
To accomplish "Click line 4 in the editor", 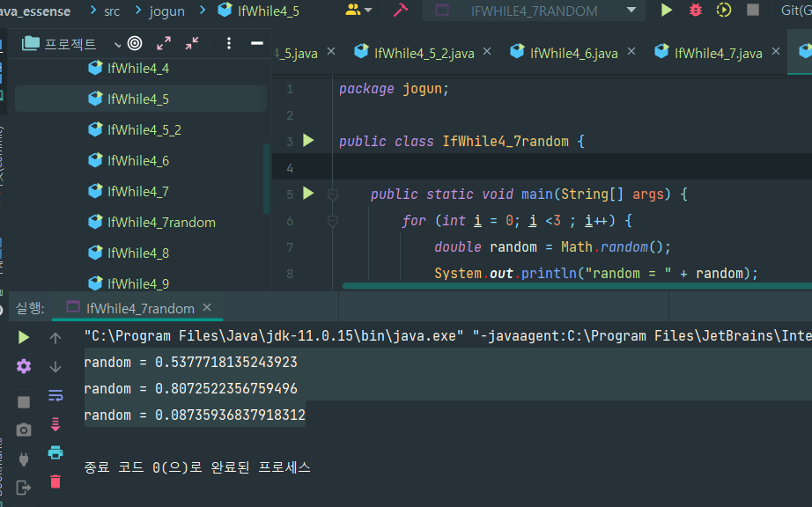I will tap(542, 167).
